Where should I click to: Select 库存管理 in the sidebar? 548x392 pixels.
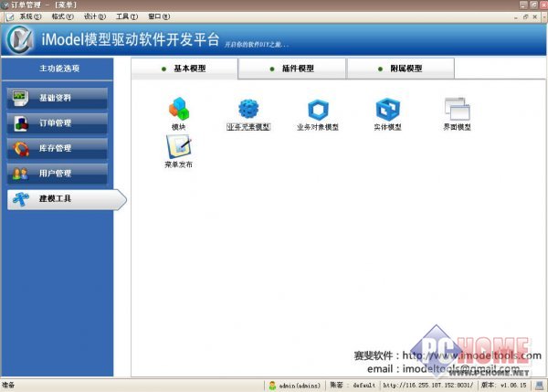57,148
